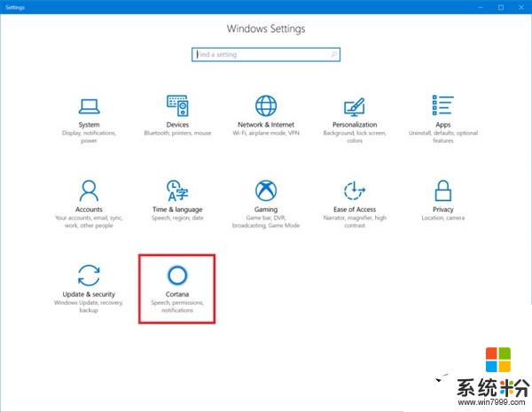
Task: Open the Privacy padlock icon
Action: coord(443,190)
